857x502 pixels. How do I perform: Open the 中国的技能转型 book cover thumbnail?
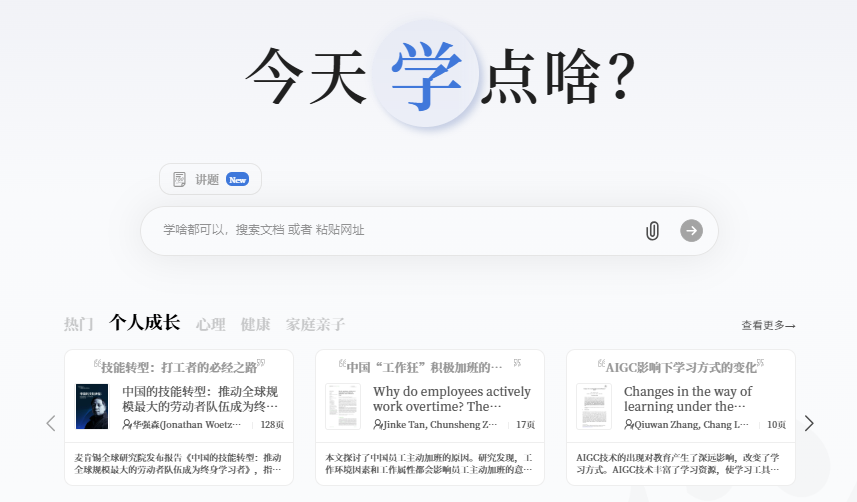coord(92,406)
